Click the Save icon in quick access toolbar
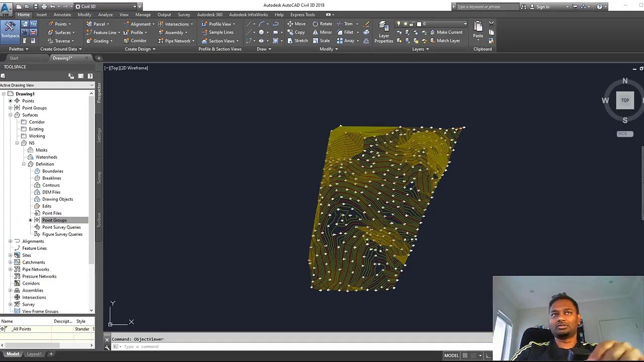 [x=36, y=7]
